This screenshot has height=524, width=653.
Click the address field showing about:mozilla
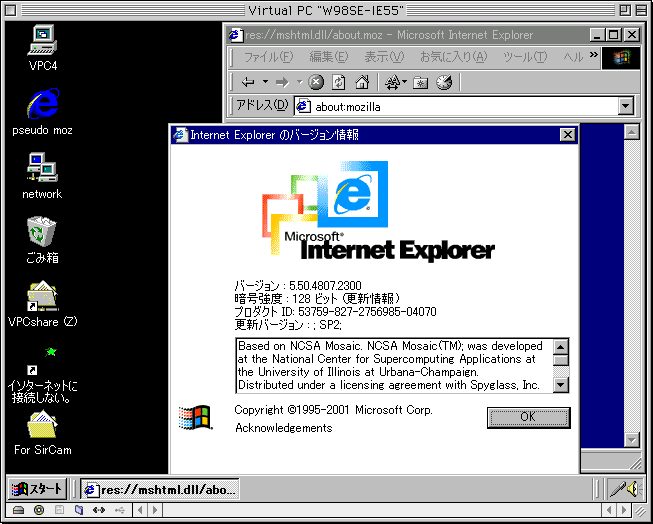point(456,107)
